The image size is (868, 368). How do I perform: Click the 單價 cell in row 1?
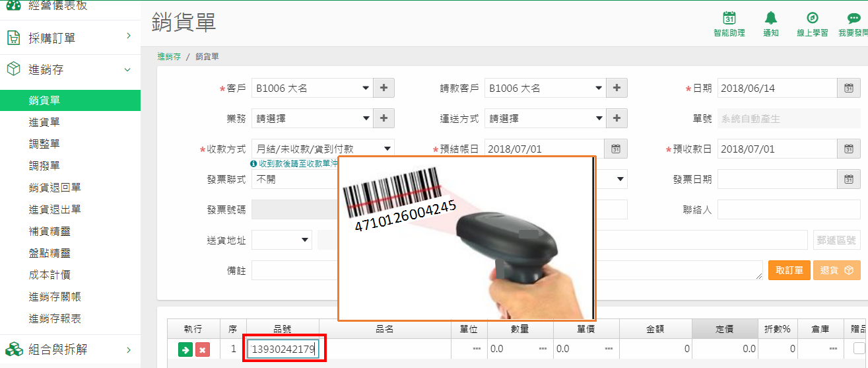point(585,349)
